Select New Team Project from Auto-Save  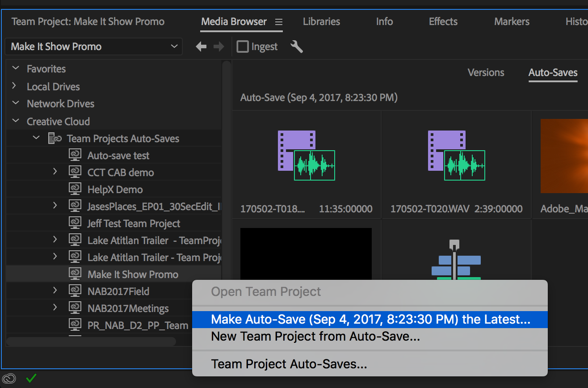tap(315, 336)
